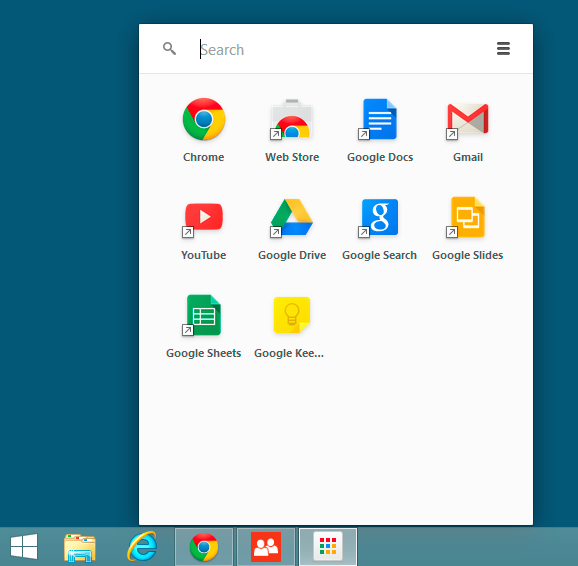The height and width of the screenshot is (566, 578).
Task: Open the Google Search app icon
Action: pyautogui.click(x=379, y=218)
